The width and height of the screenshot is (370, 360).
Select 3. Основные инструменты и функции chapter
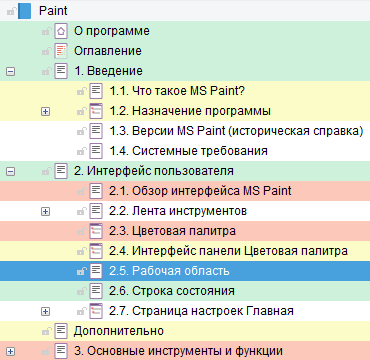click(x=178, y=351)
